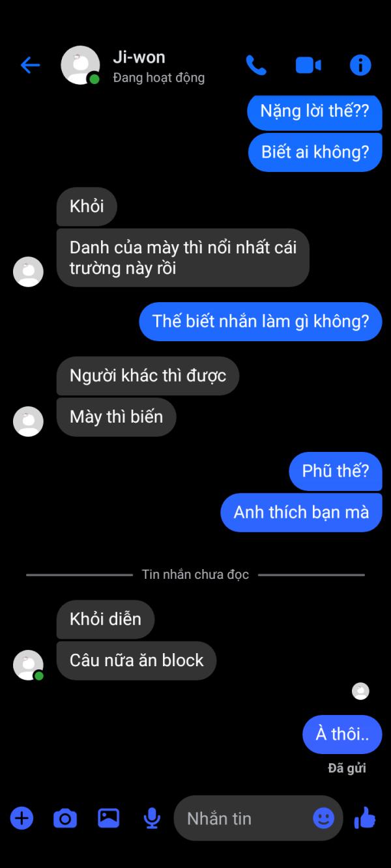Tap the back arrow icon
The width and height of the screenshot is (391, 868).
[30, 64]
